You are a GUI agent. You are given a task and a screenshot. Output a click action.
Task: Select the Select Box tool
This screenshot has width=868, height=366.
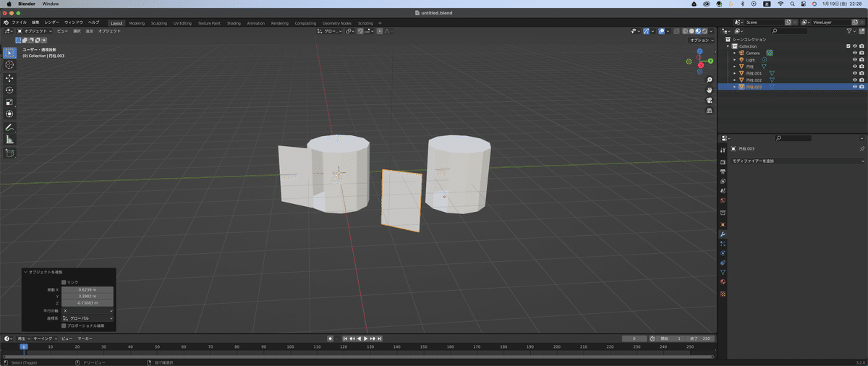9,53
